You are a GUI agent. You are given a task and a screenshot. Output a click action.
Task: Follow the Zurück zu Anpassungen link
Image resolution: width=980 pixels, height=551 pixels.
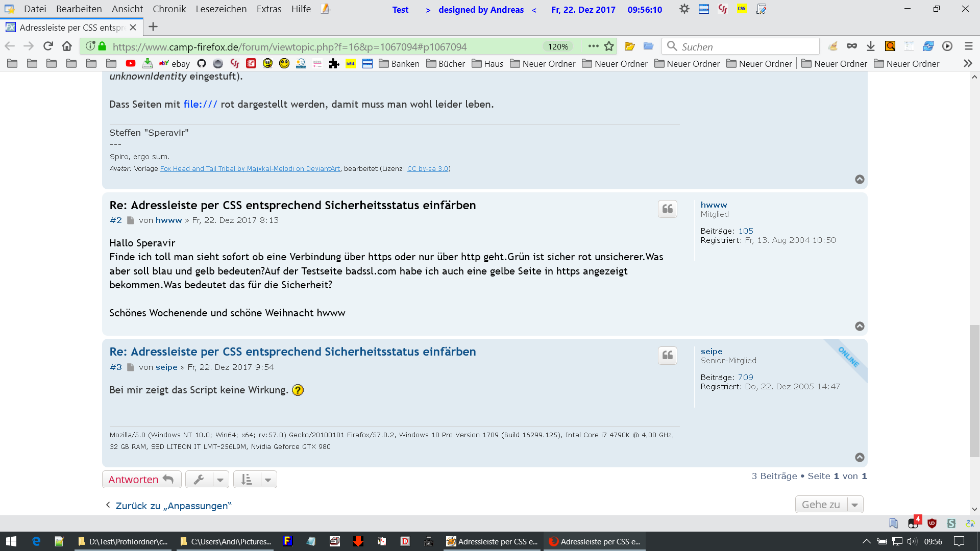pos(173,506)
